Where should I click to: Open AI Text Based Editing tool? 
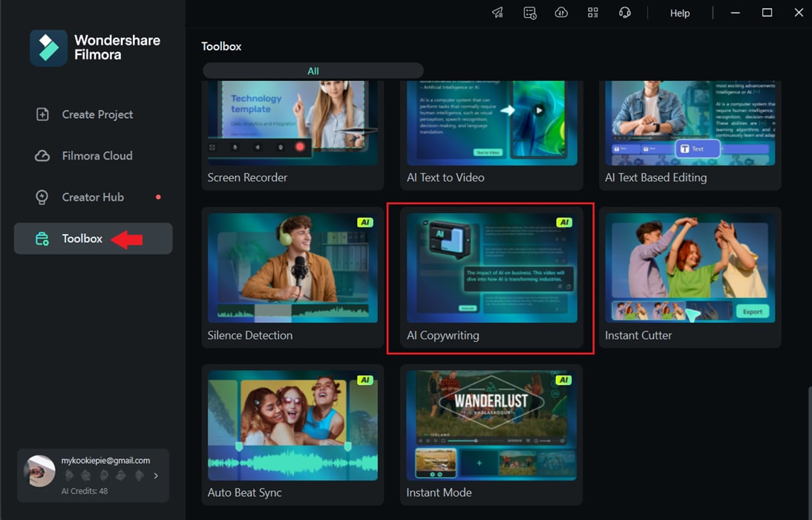[690, 134]
